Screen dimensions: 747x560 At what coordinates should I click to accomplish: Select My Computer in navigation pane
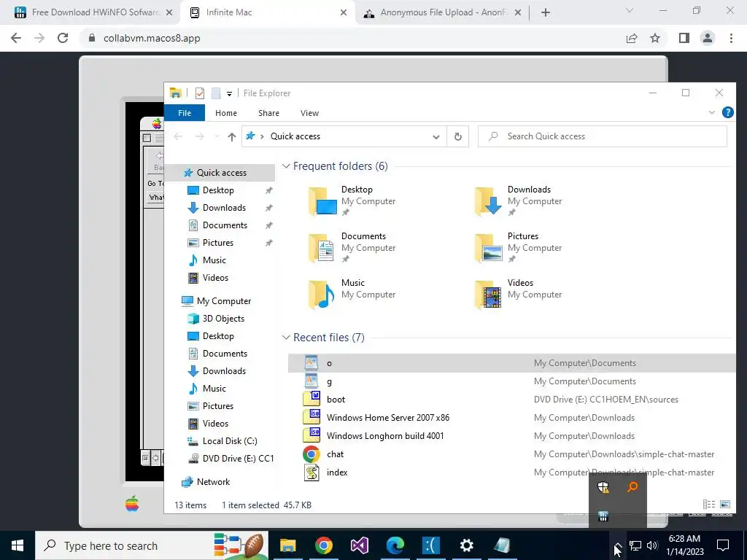pyautogui.click(x=224, y=301)
